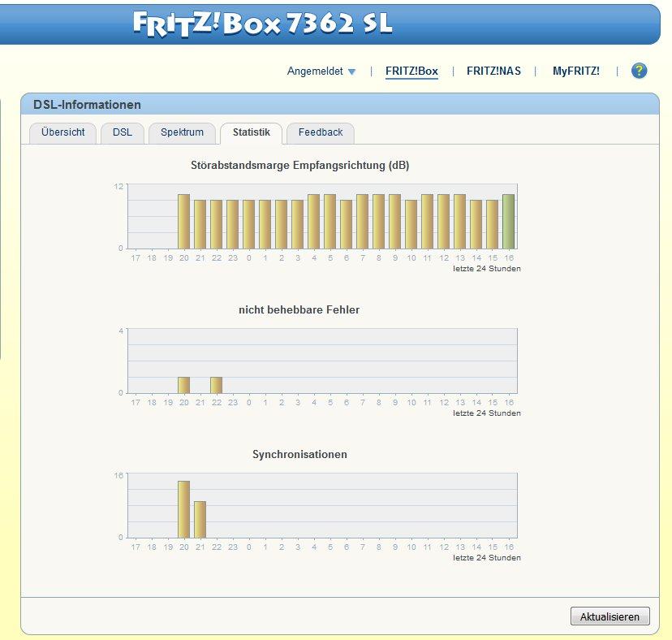Switch to the DSL tab

pos(122,132)
